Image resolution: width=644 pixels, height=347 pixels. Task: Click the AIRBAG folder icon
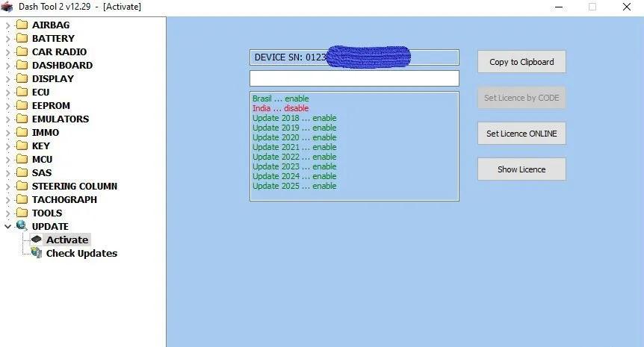(x=22, y=25)
